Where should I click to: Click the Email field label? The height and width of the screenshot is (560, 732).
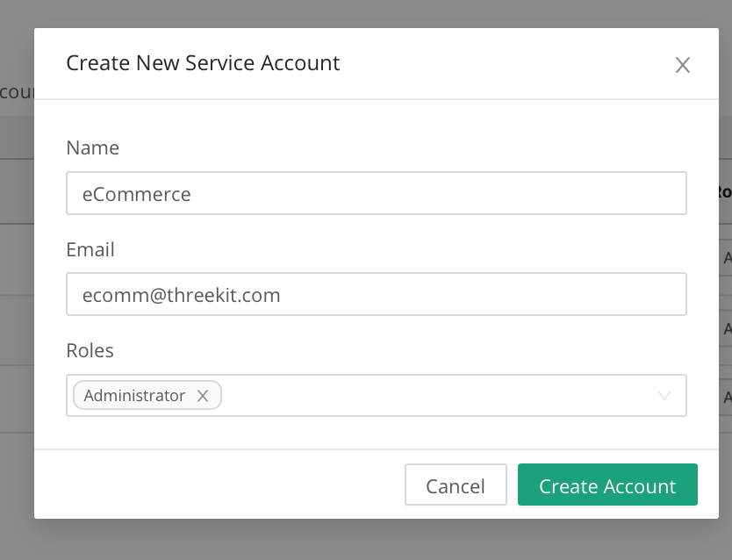[x=90, y=249]
